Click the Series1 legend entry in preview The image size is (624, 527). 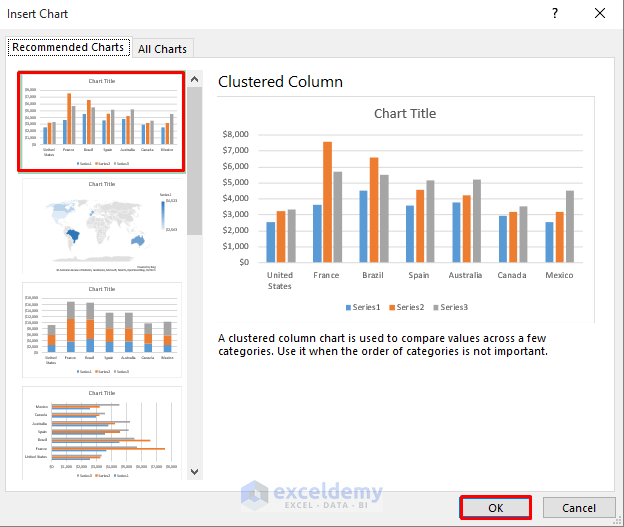coord(363,307)
